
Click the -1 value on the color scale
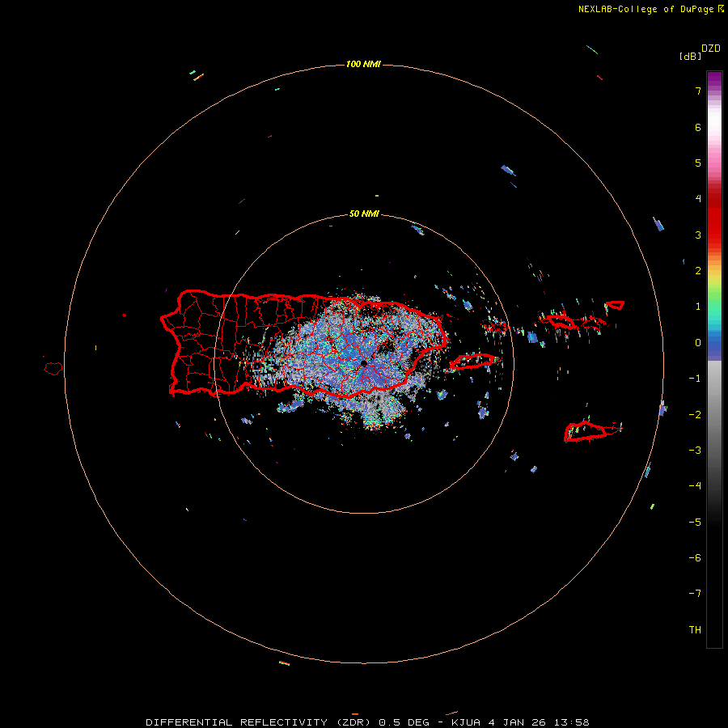(x=695, y=379)
